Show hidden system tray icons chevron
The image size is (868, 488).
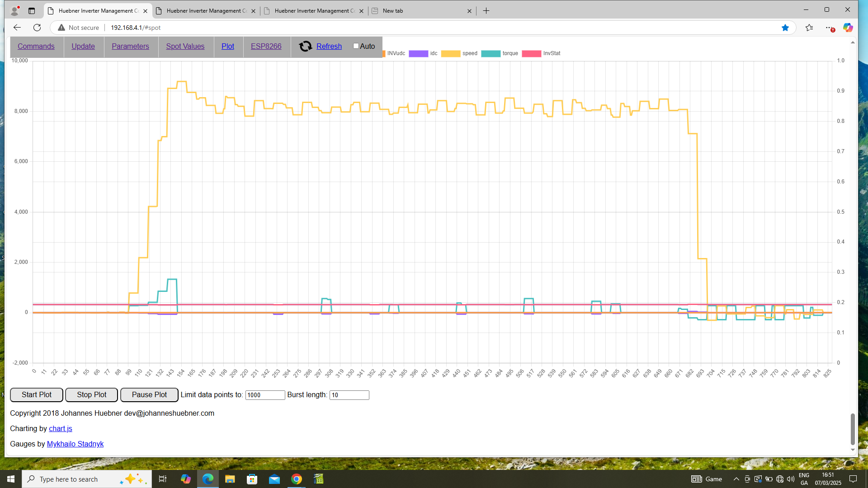(x=736, y=479)
